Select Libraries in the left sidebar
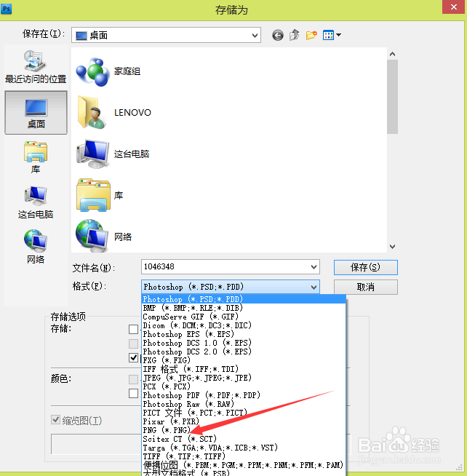This screenshot has width=467, height=476. (36, 157)
